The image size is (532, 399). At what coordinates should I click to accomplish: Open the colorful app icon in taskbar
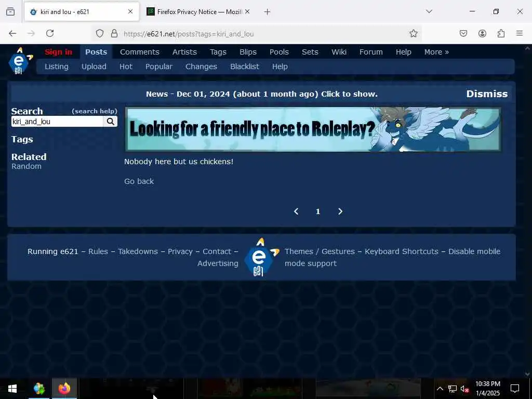point(39,389)
